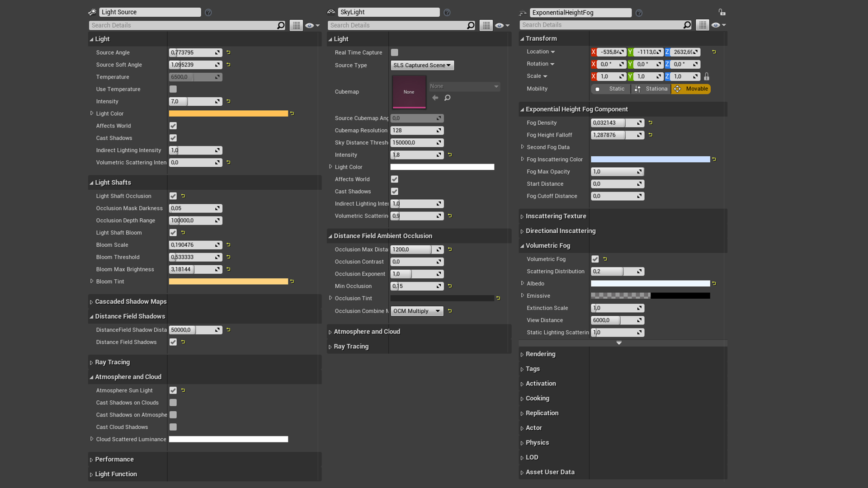This screenshot has height=488, width=868.
Task: Use selected asset arrow for Cubemap
Action: pos(435,98)
